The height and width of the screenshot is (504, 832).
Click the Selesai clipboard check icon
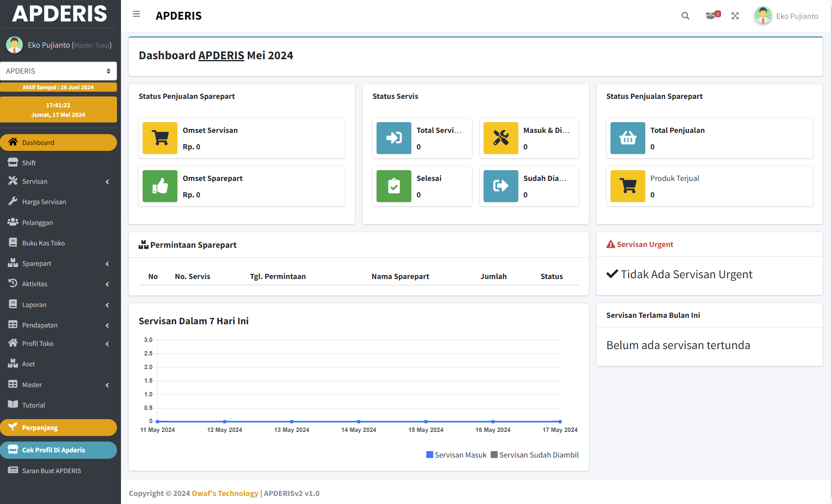[x=394, y=186]
